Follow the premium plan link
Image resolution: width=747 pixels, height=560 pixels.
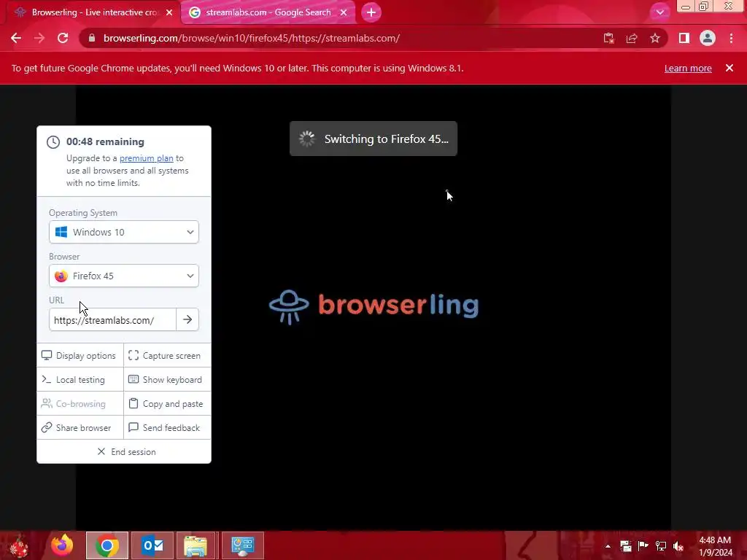tap(146, 158)
